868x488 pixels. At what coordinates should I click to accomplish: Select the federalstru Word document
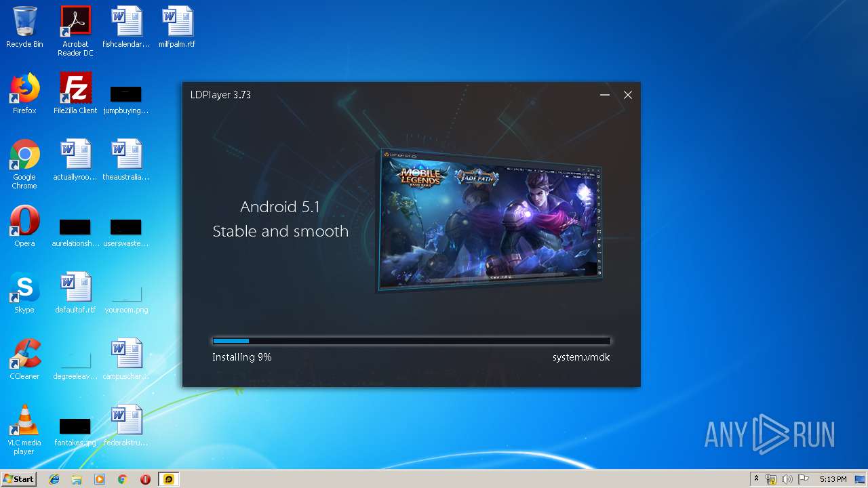[x=126, y=426]
